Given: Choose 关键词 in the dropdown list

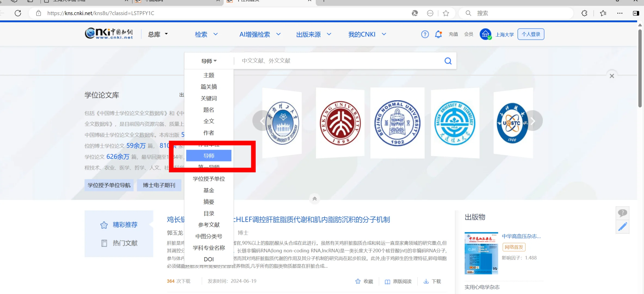Looking at the screenshot, I should click(209, 98).
